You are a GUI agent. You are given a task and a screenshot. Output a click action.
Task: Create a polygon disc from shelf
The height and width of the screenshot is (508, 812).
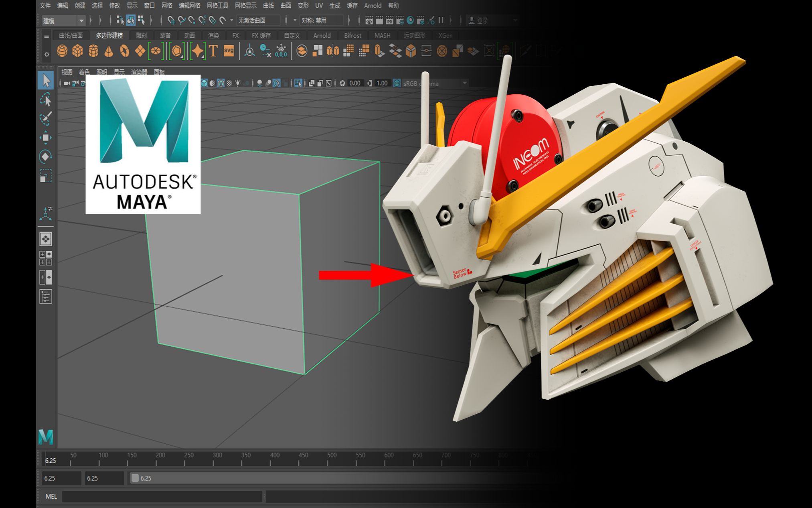coord(156,51)
